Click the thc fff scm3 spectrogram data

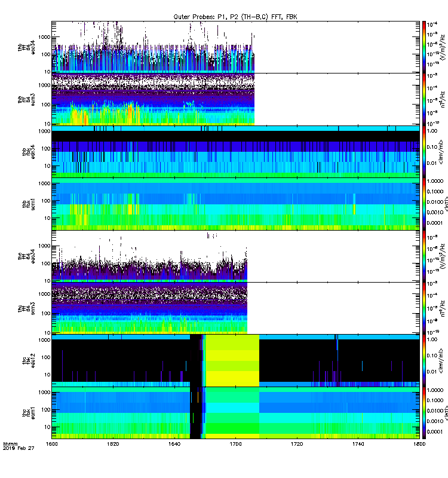click(149, 308)
